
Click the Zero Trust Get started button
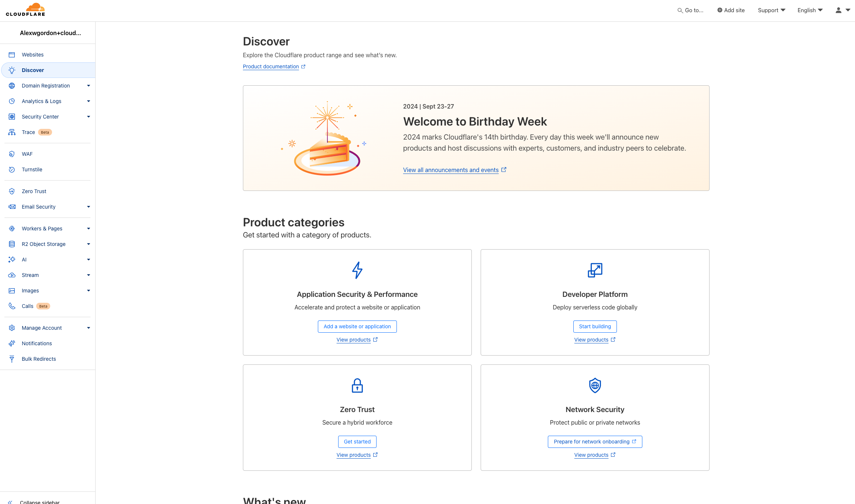(x=357, y=442)
